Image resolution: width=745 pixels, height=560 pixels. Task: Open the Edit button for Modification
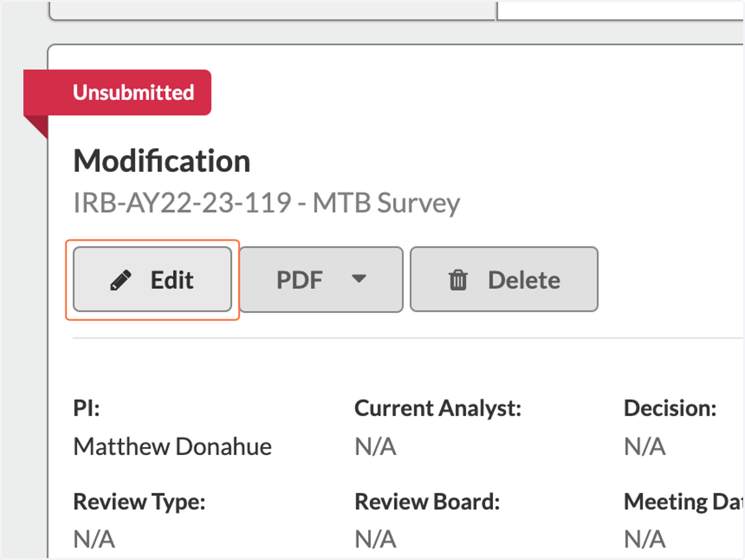pyautogui.click(x=152, y=279)
